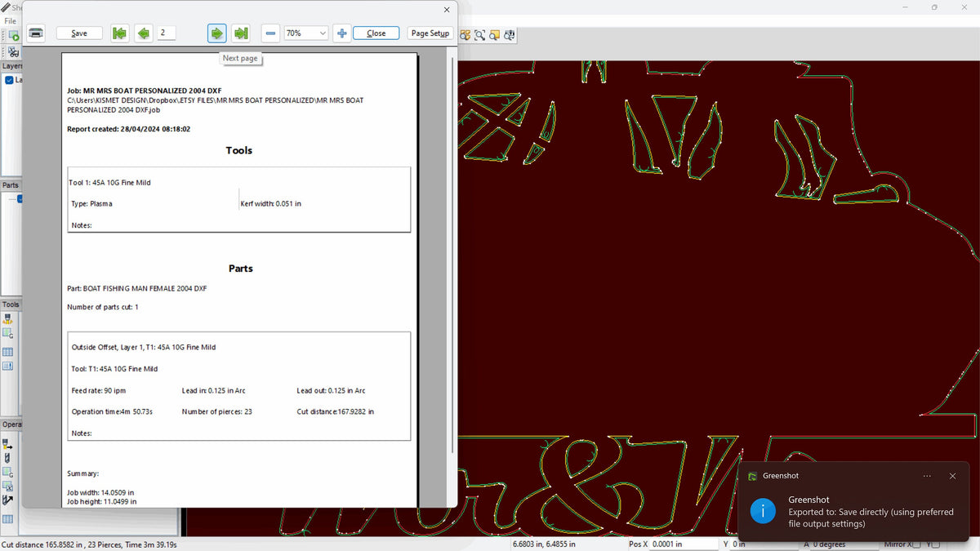This screenshot has width=980, height=551.
Task: Click the cursor coordinates readout 6.6803 in
Action: (x=543, y=544)
